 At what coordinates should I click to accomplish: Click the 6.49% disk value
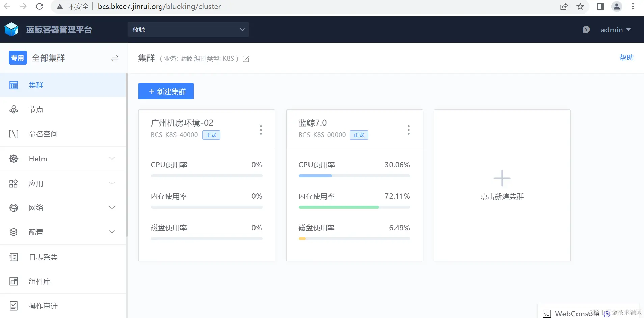(x=399, y=228)
